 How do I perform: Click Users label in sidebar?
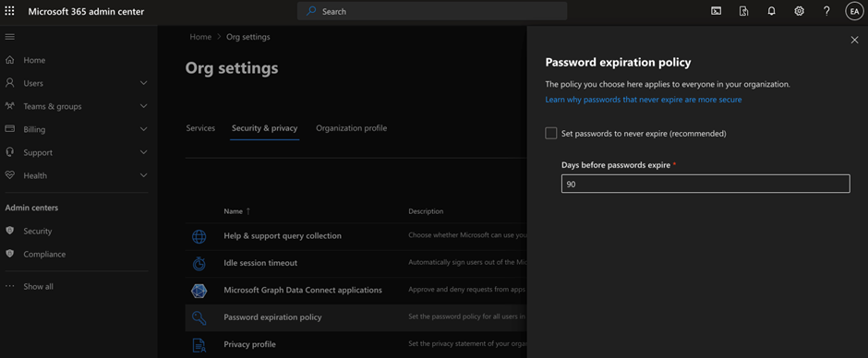(x=33, y=83)
